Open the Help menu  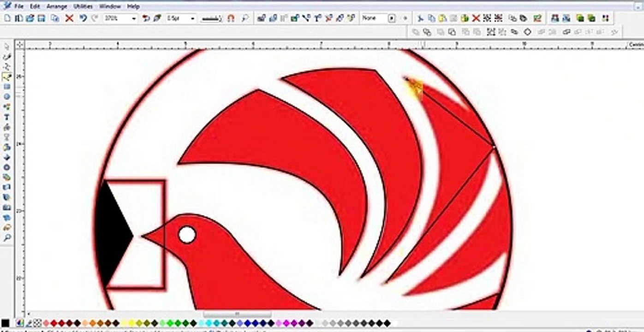133,6
